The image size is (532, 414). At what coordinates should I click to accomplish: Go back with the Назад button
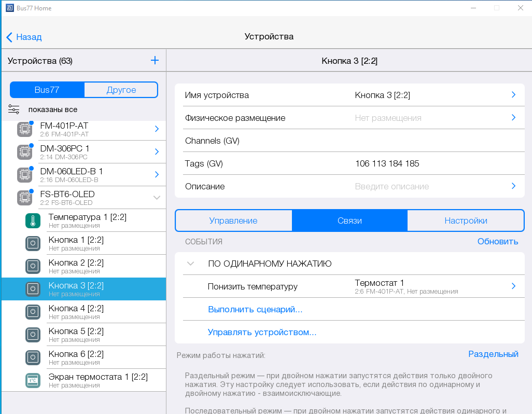coord(24,37)
